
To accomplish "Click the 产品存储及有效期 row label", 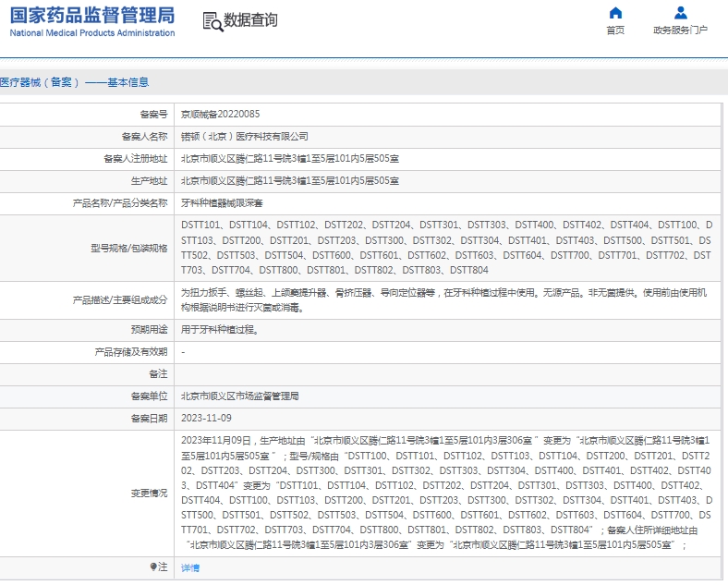I will [131, 352].
